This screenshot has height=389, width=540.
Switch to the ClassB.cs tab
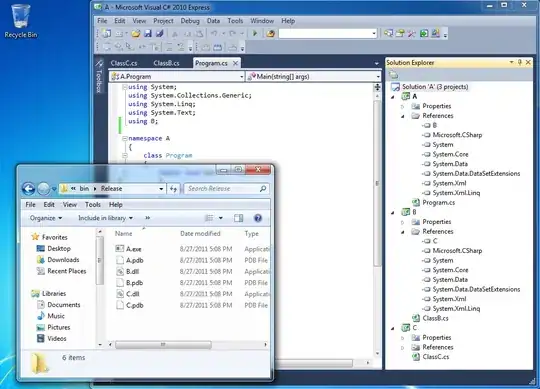coord(166,63)
